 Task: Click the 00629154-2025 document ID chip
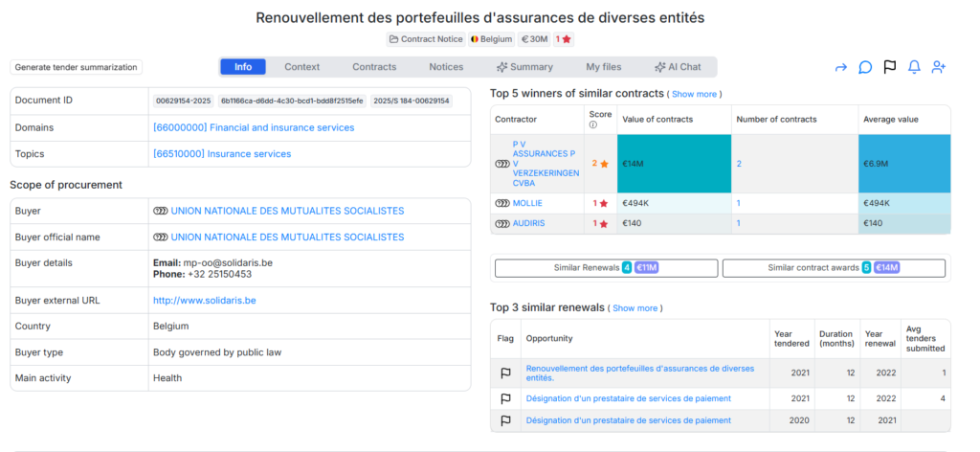(x=184, y=102)
